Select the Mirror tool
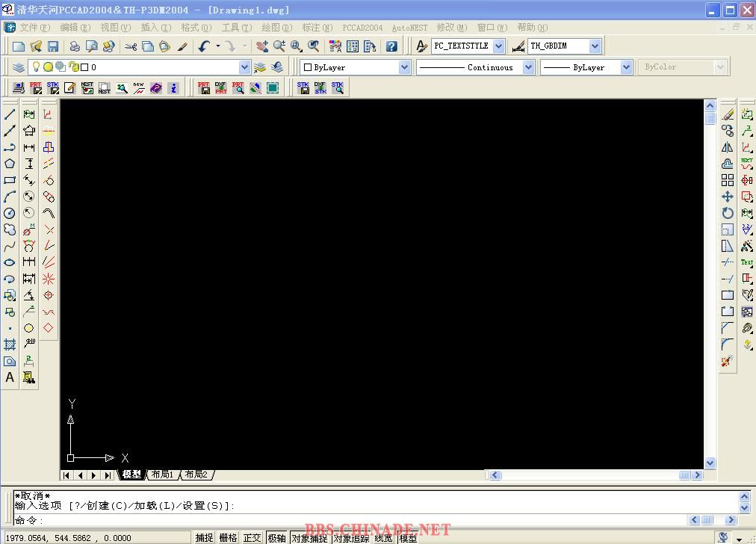 (728, 147)
